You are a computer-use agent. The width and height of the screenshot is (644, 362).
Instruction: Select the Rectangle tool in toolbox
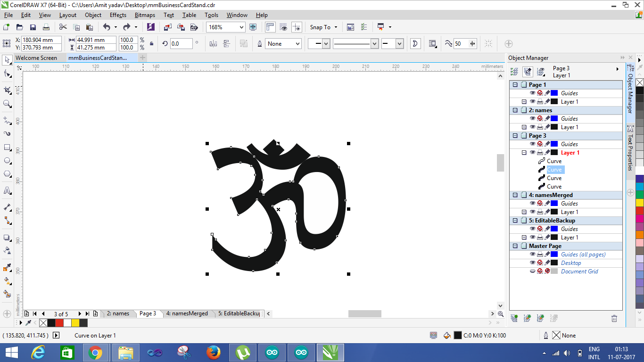click(7, 147)
